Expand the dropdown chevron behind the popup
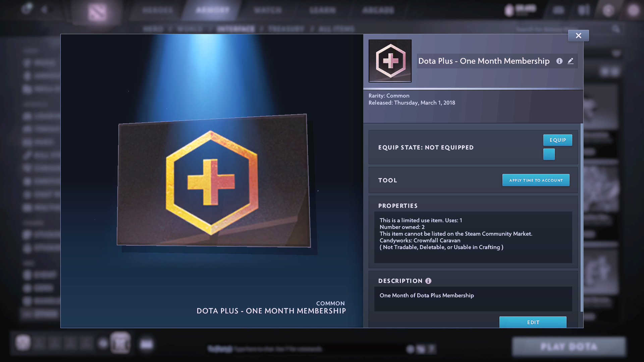Viewport: 644px width, 362px height. click(616, 53)
